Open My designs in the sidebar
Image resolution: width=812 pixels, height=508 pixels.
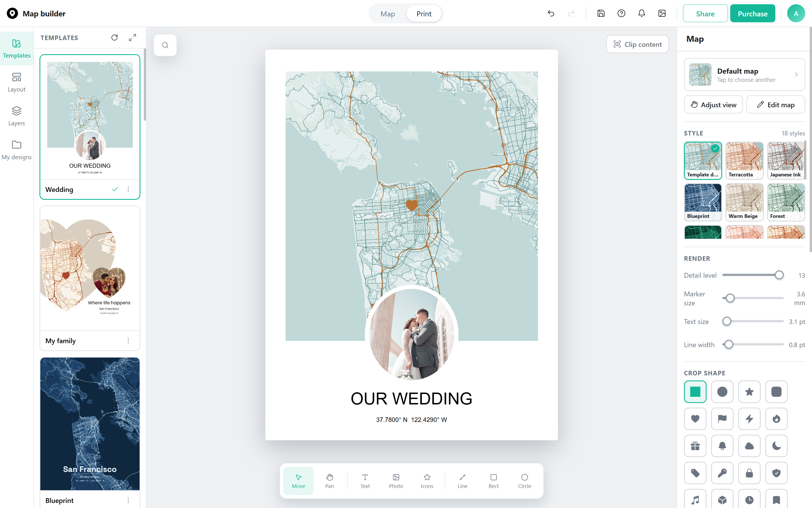16,150
